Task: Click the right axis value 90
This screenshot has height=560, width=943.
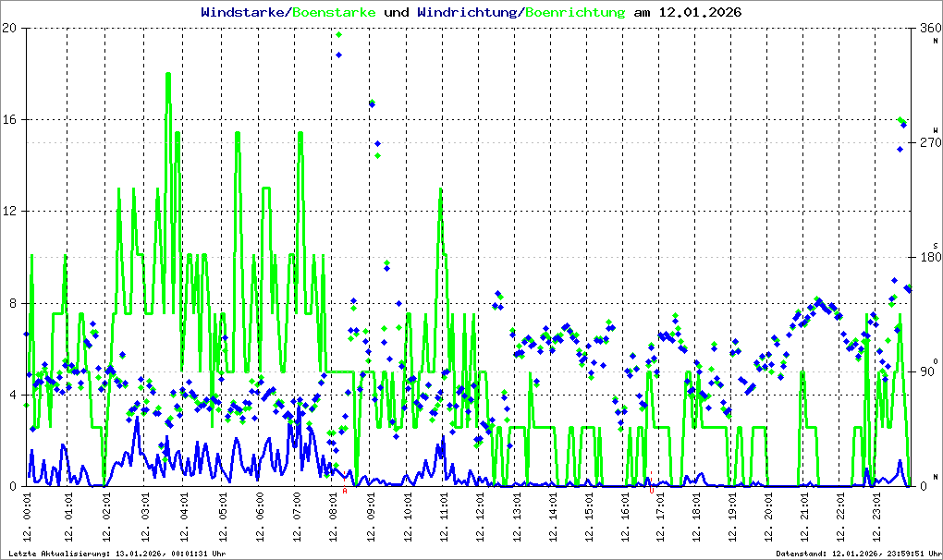Action: click(926, 371)
